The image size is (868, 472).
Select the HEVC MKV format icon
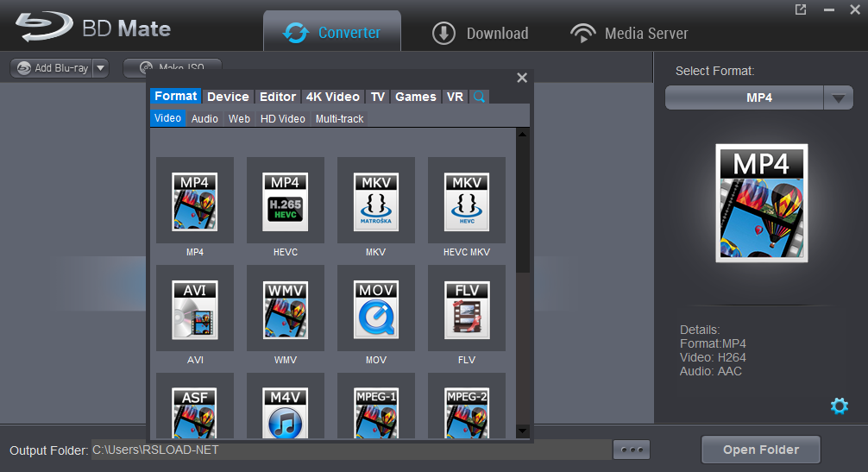click(x=467, y=200)
